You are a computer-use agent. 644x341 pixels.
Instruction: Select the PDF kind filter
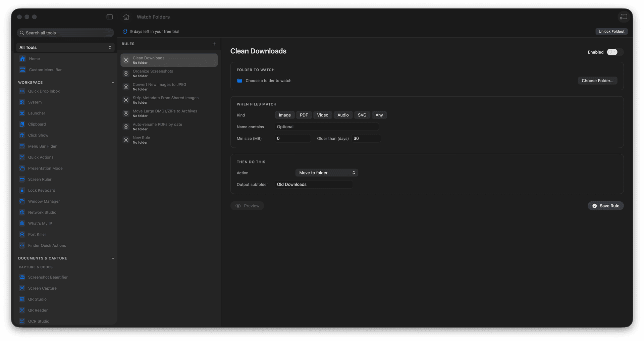[x=304, y=115]
